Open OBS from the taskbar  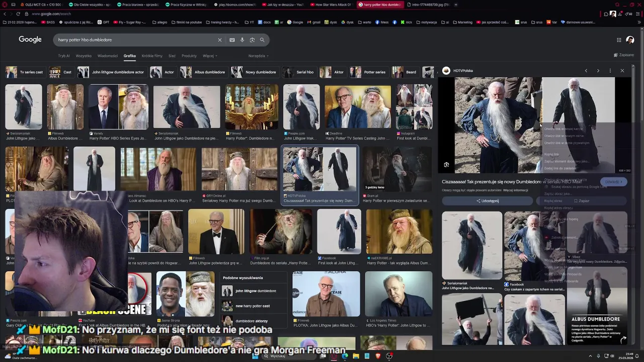pos(389,356)
